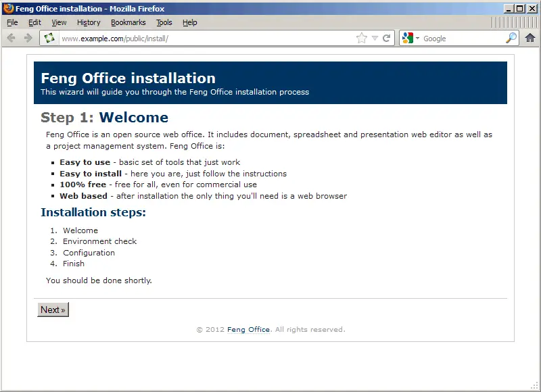Minimize the Firefox window
Viewport: 541px width, 392px height.
click(x=508, y=9)
